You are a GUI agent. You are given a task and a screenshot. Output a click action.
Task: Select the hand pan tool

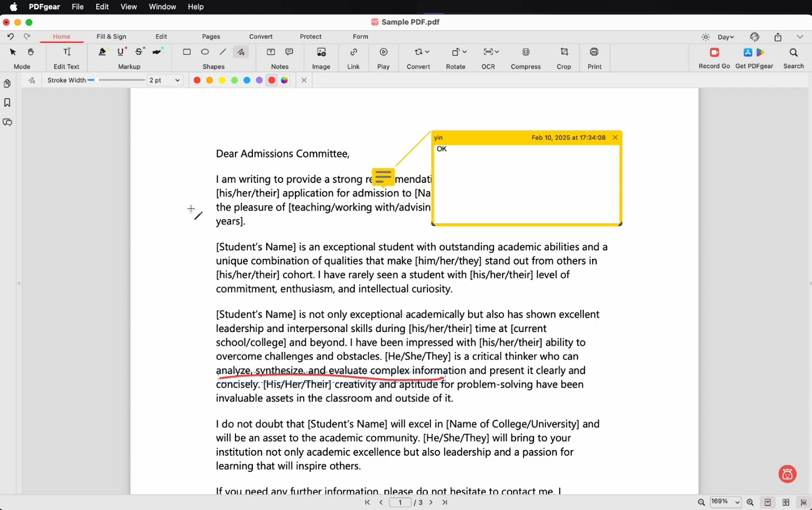[31, 52]
